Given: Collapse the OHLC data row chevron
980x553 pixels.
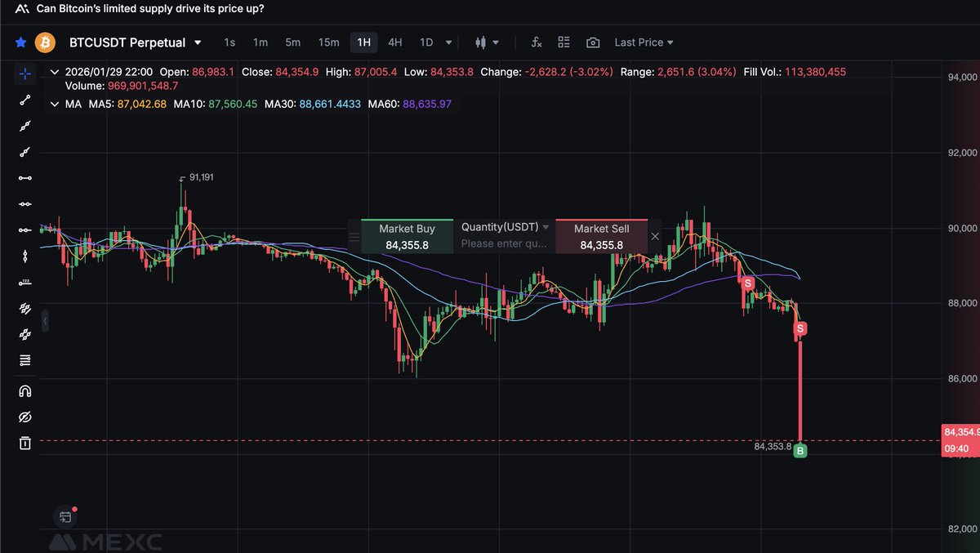Looking at the screenshot, I should [54, 71].
